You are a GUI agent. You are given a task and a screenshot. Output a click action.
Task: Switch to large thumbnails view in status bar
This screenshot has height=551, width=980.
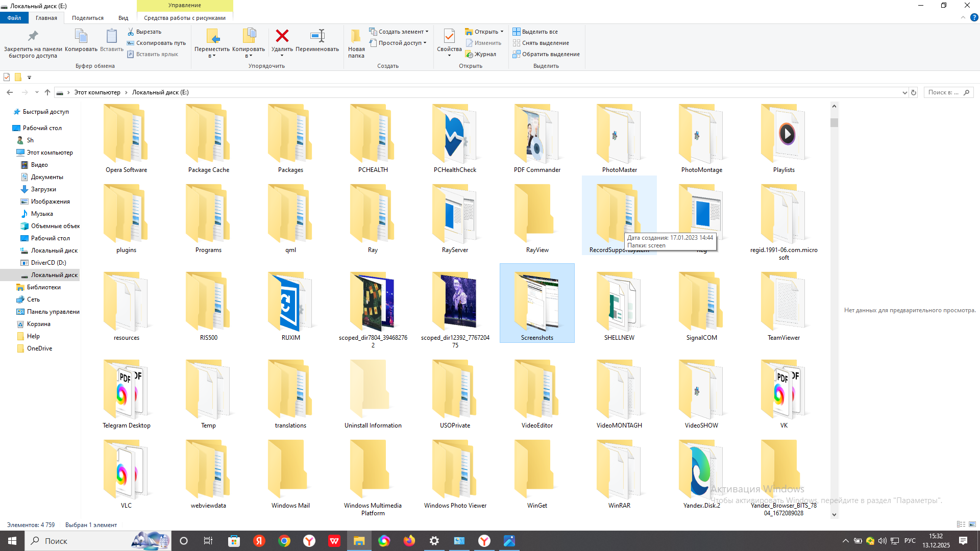(972, 524)
